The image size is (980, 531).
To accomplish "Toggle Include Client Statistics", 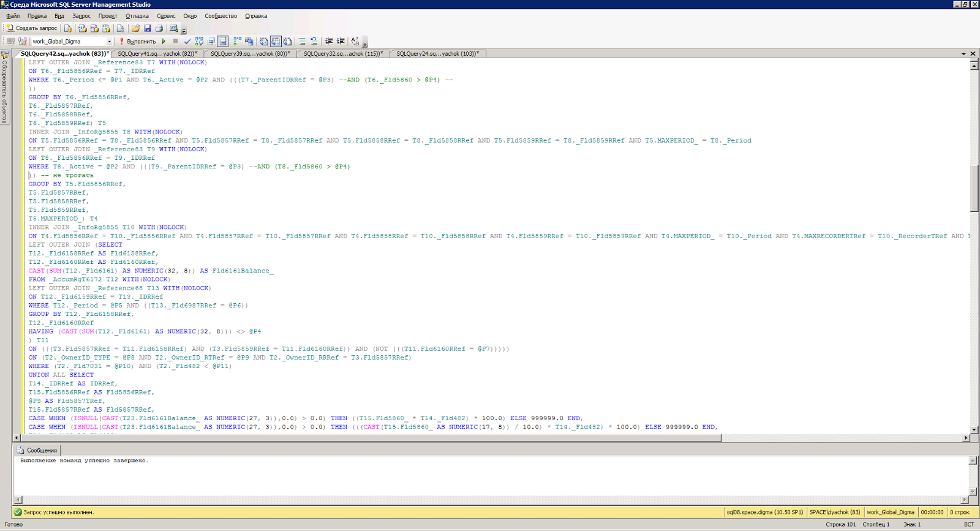I will 249,42.
